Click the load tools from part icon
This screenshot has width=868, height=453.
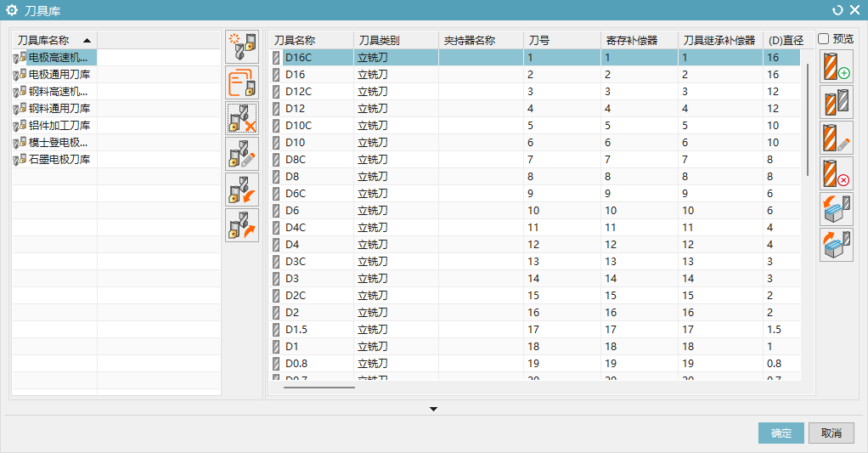pyautogui.click(x=837, y=209)
